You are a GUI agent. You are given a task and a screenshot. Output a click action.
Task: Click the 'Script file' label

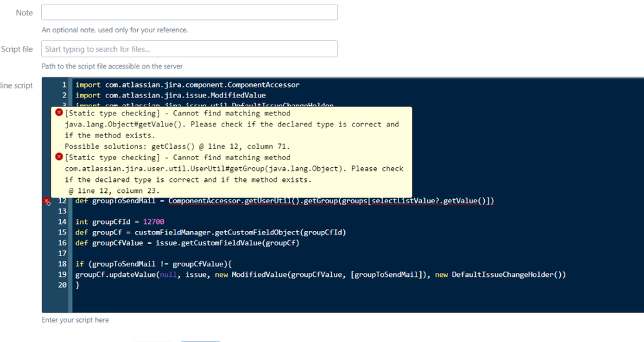[17, 49]
